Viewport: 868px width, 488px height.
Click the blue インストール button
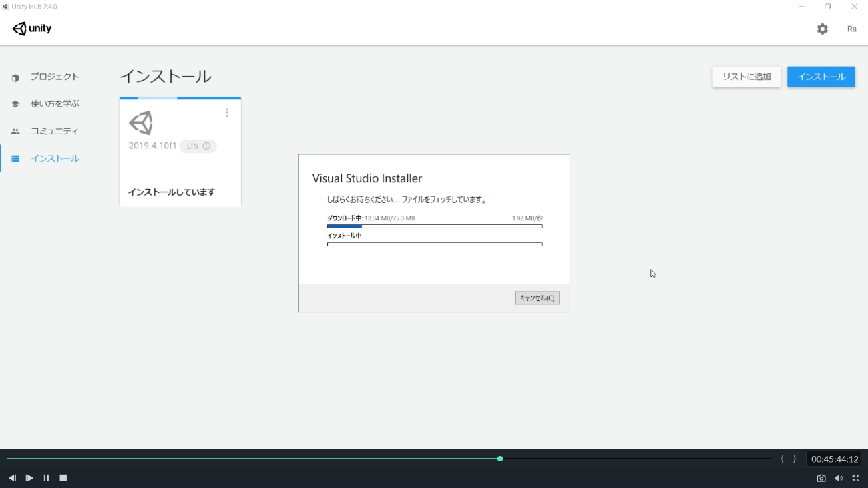[821, 77]
